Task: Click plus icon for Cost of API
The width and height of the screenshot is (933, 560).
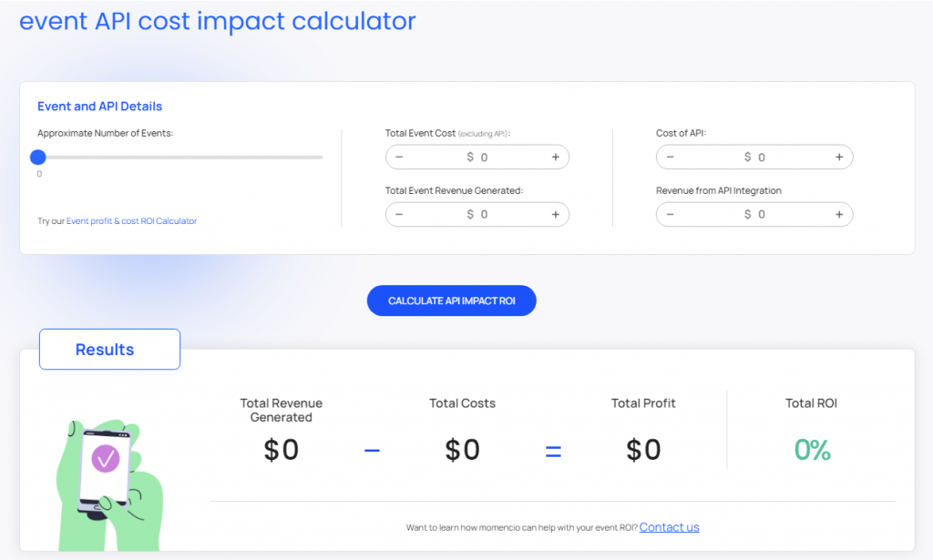Action: coord(839,158)
